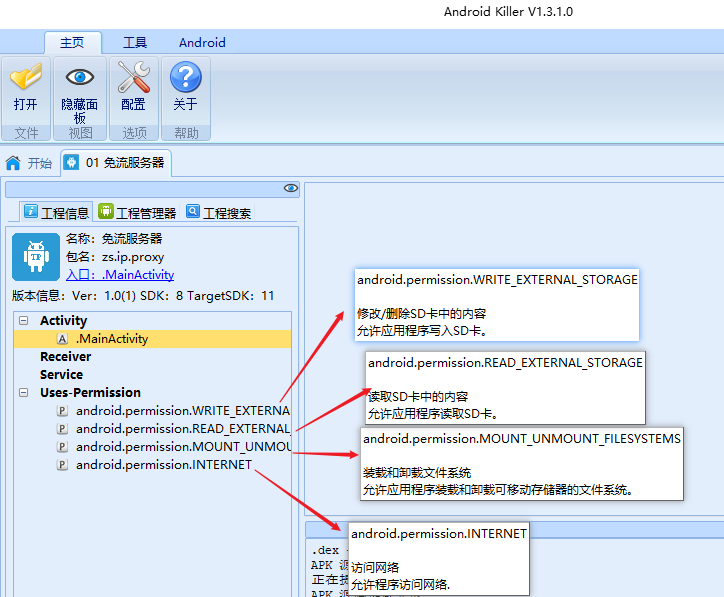The width and height of the screenshot is (724, 597).
Task: Click the Android icon on 01 免流服务器 tab
Action: pos(71,162)
